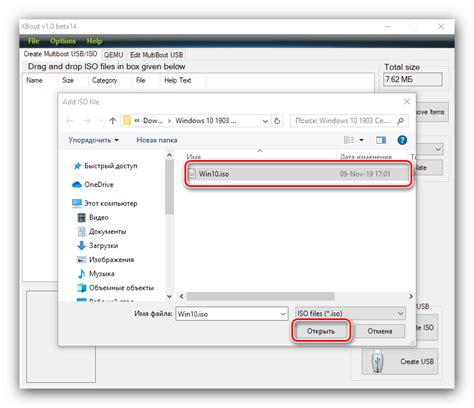Open the blue help question icon
The image size is (474, 408).
402,140
